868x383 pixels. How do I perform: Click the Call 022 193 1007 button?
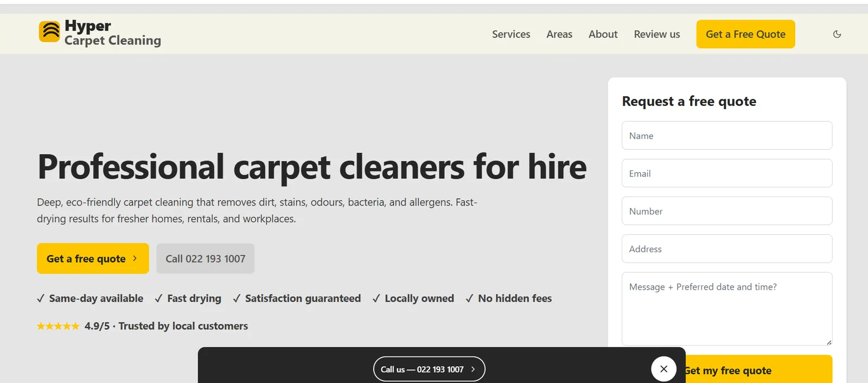[206, 259]
